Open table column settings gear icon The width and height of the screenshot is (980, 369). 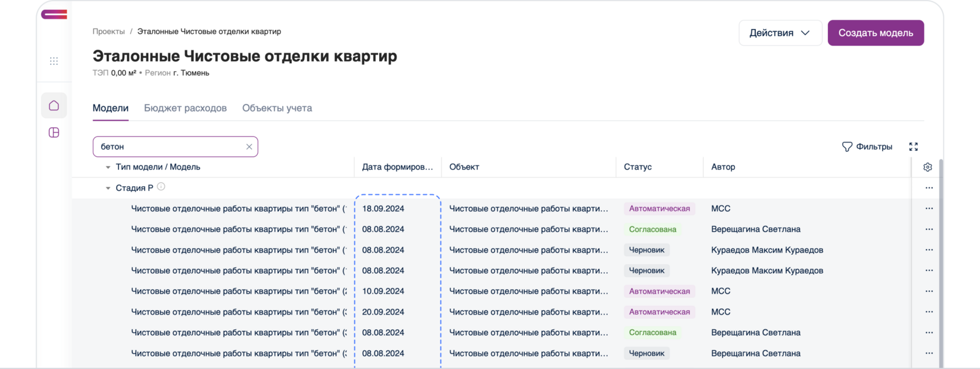[x=928, y=167]
